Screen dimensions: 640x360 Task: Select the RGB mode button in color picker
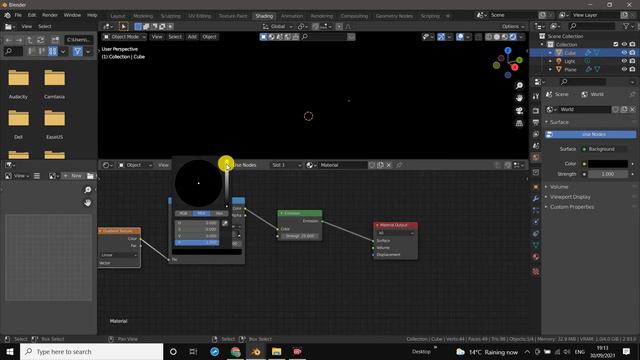(x=183, y=213)
